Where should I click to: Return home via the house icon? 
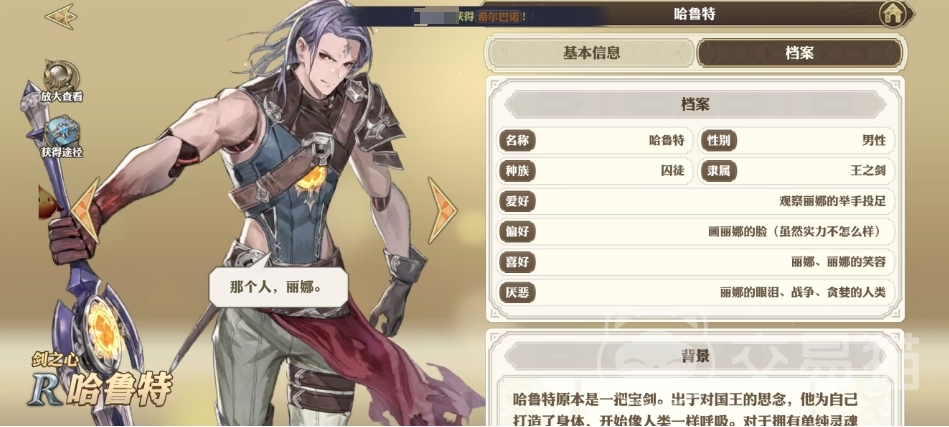893,14
